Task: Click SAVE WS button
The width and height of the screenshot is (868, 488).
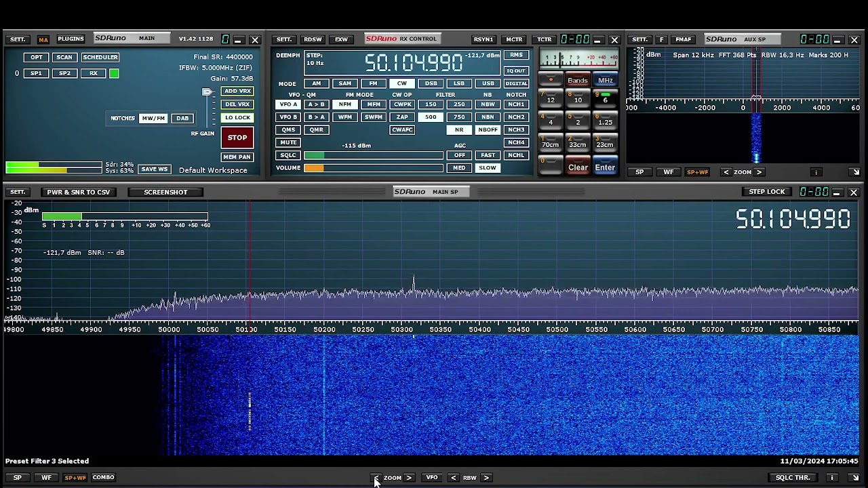Action: (154, 169)
